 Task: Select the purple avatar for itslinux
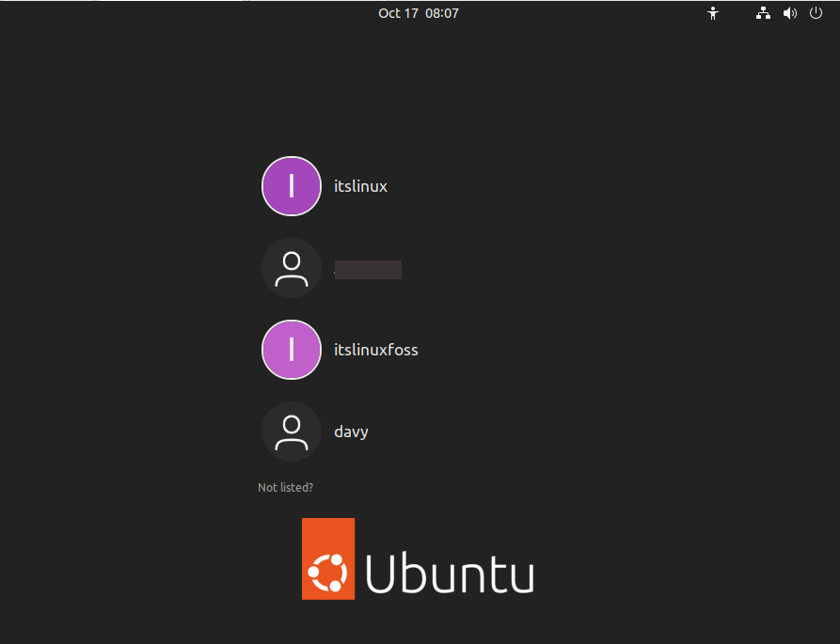click(x=292, y=186)
